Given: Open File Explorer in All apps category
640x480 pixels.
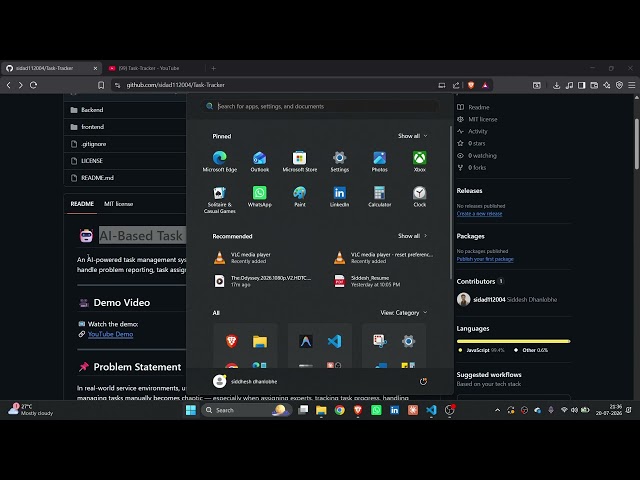Looking at the screenshot, I should coord(260,341).
